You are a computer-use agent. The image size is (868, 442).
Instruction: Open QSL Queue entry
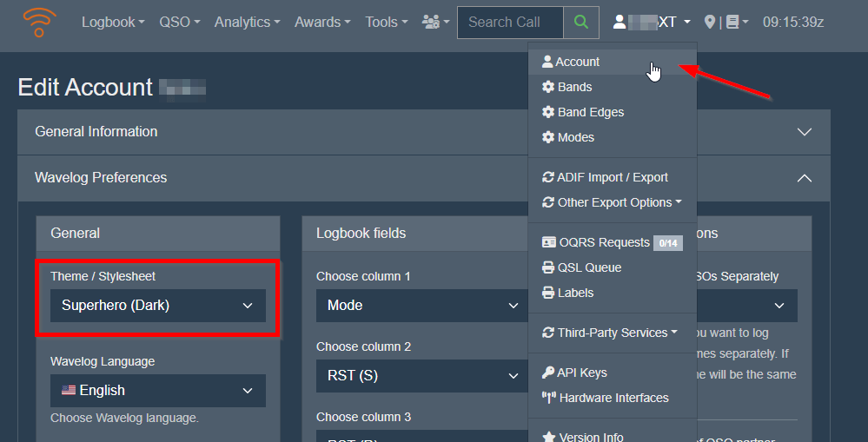click(x=613, y=267)
